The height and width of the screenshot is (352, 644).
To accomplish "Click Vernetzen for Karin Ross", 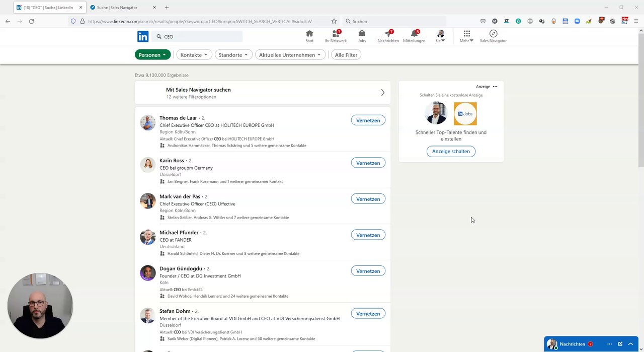I will (368, 163).
